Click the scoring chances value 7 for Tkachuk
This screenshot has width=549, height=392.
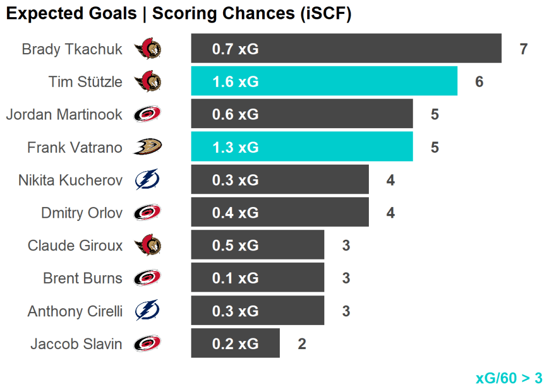[x=524, y=49]
